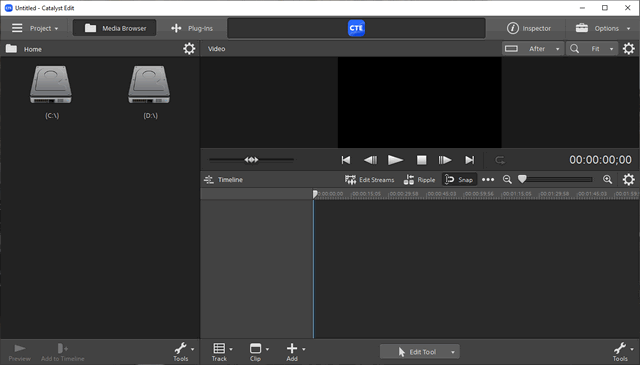Step to previous frame

click(371, 160)
